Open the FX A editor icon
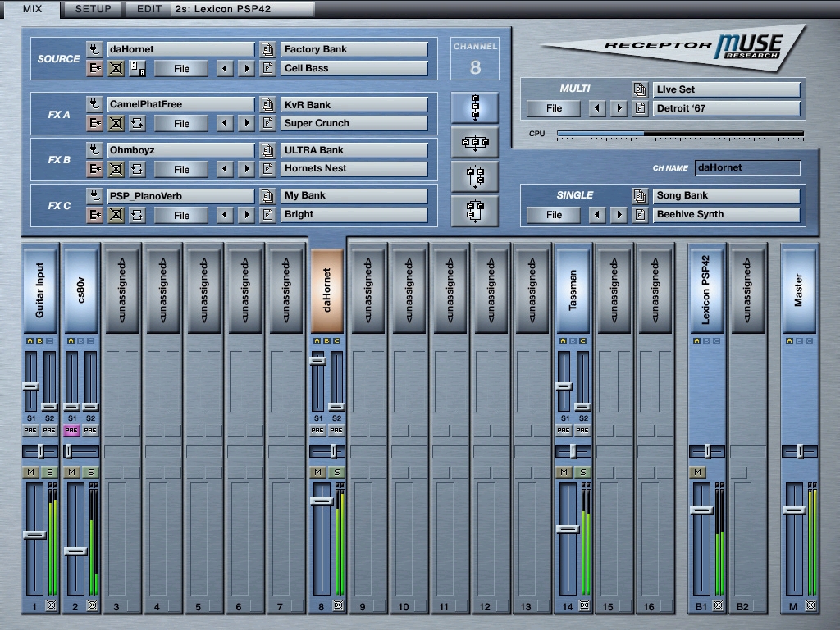 click(x=95, y=123)
